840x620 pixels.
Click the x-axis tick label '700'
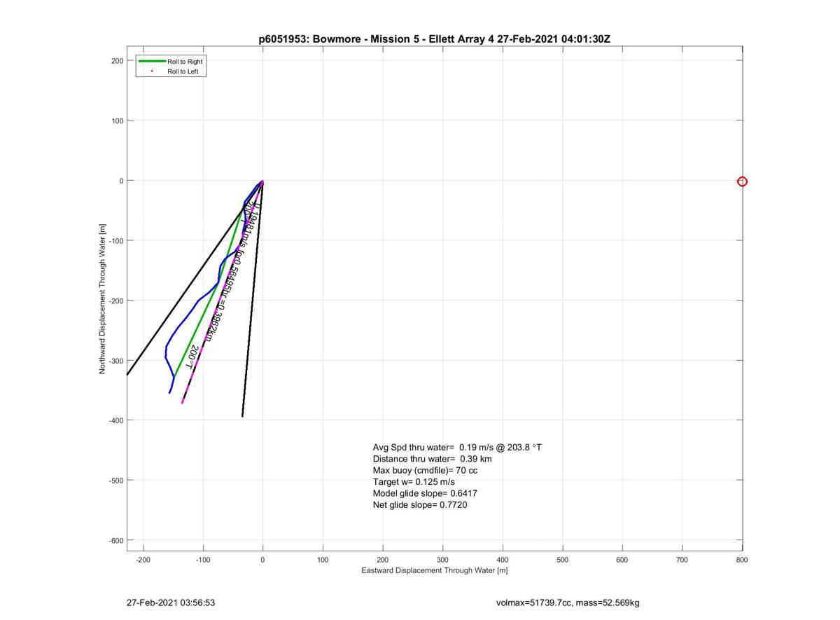tap(682, 560)
